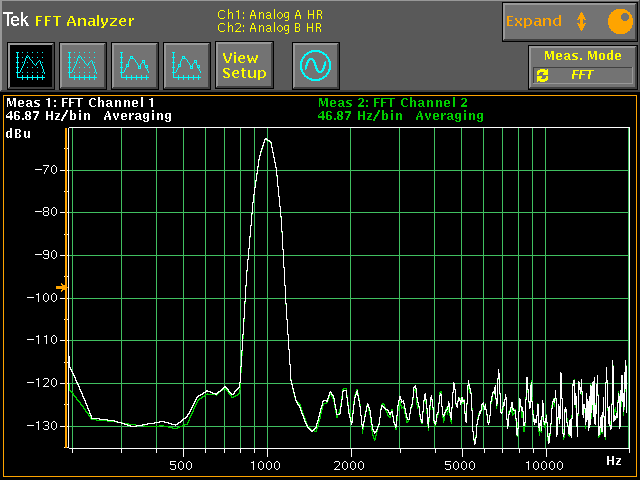Click the Tek logo
Screen dimensions: 640x480
coord(16,20)
